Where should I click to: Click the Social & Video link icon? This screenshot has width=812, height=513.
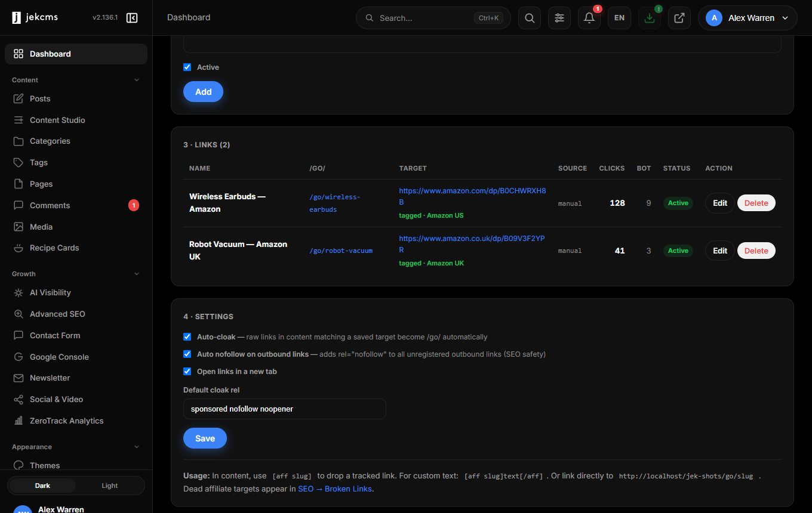[19, 399]
